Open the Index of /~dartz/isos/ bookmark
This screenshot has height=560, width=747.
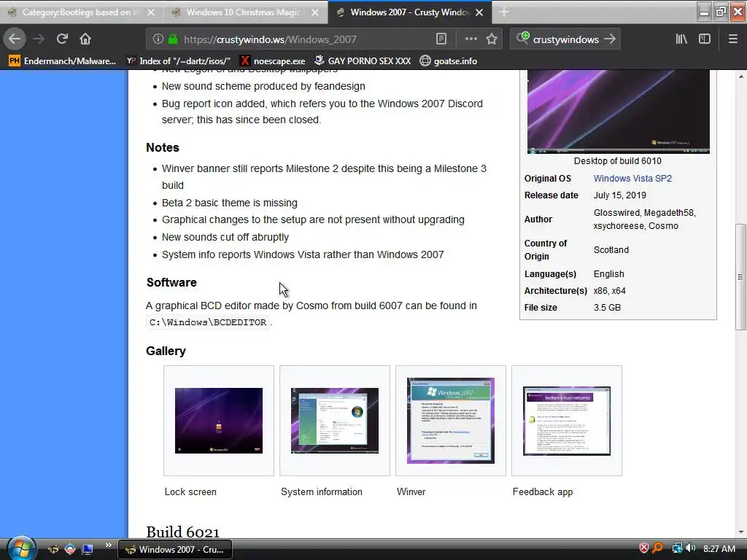[178, 61]
